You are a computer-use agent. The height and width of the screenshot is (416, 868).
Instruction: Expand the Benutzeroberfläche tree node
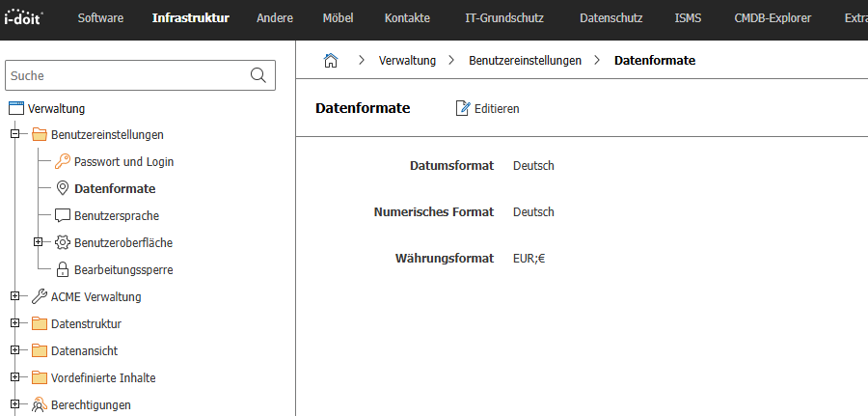pyautogui.click(x=39, y=243)
